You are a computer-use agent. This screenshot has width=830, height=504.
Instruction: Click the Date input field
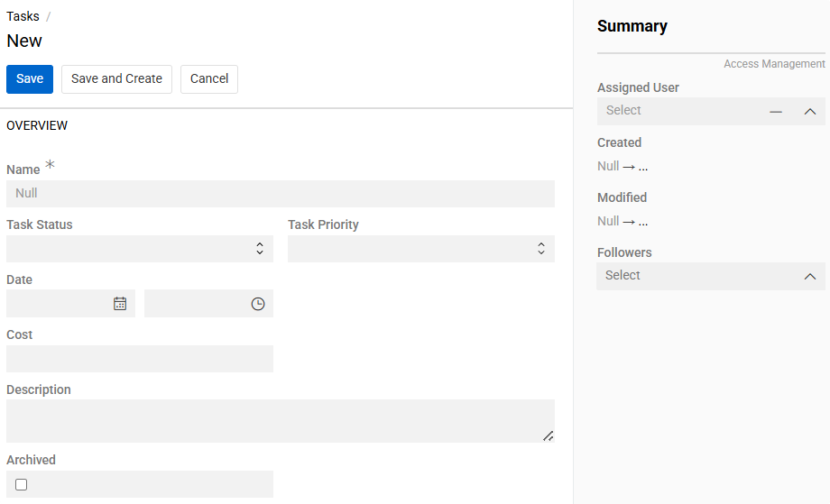[59, 304]
